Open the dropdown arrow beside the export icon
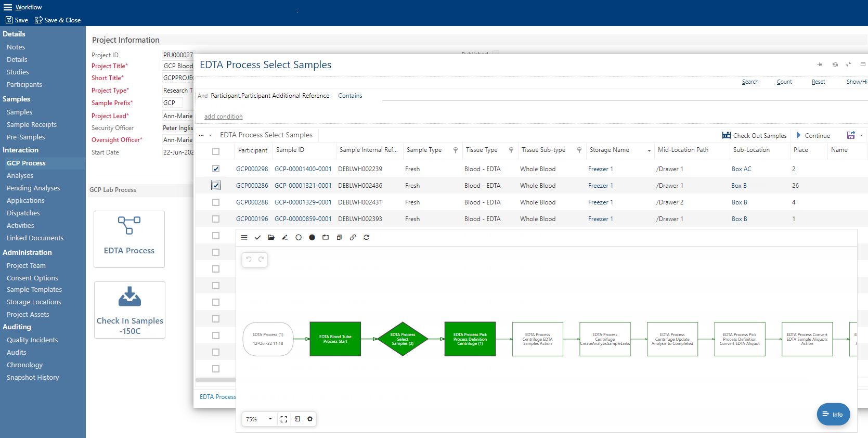 point(861,135)
